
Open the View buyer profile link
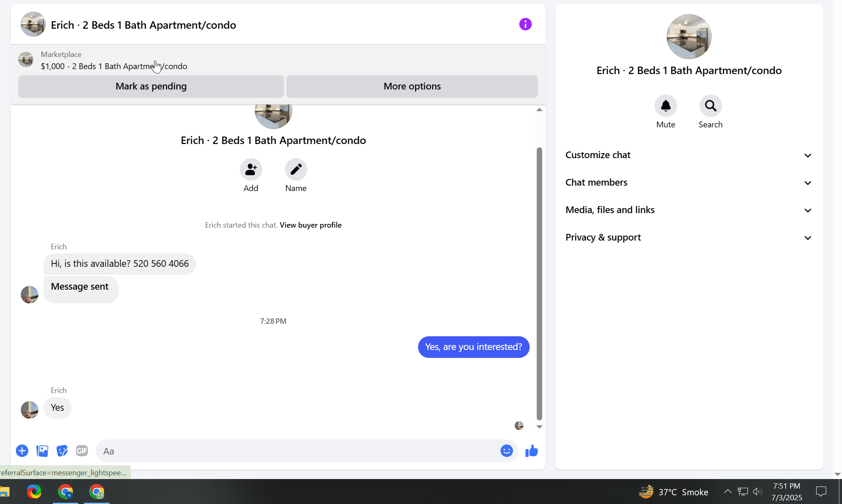click(310, 225)
